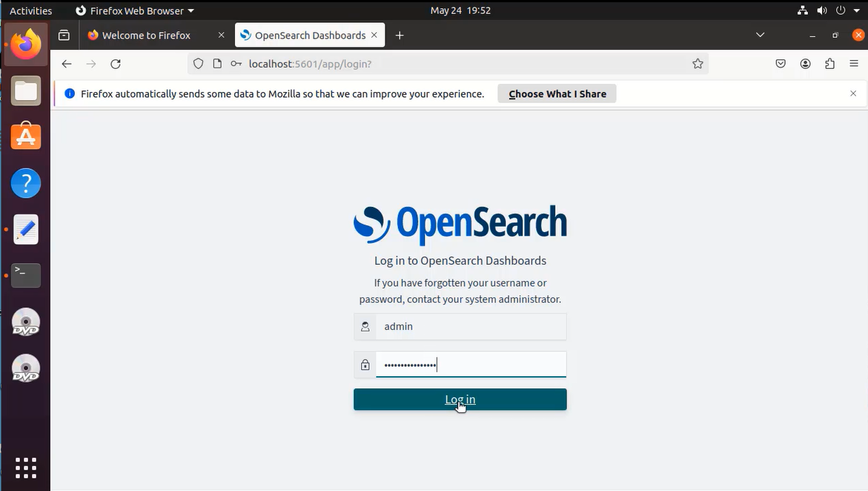
Task: Open Ubuntu Software from the dock
Action: click(26, 137)
